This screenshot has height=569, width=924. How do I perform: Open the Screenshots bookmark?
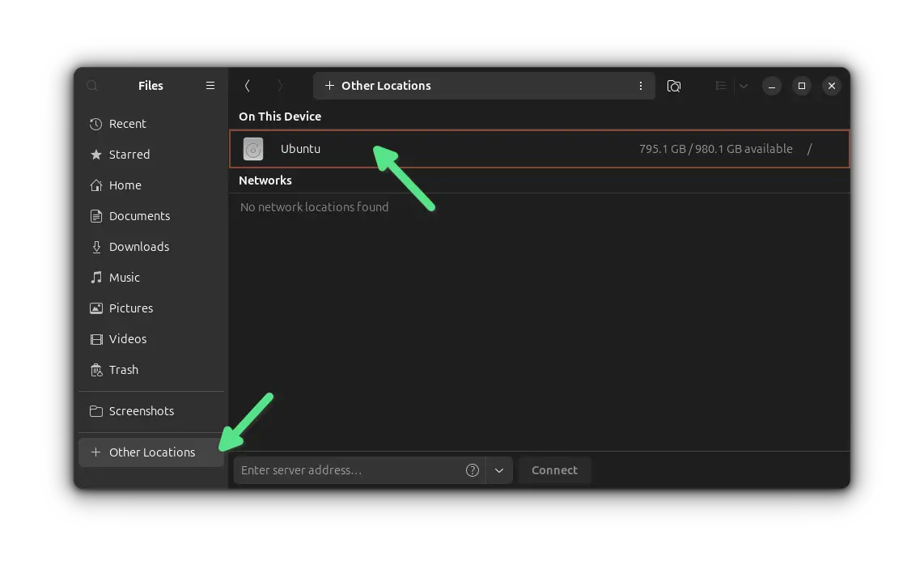(141, 411)
